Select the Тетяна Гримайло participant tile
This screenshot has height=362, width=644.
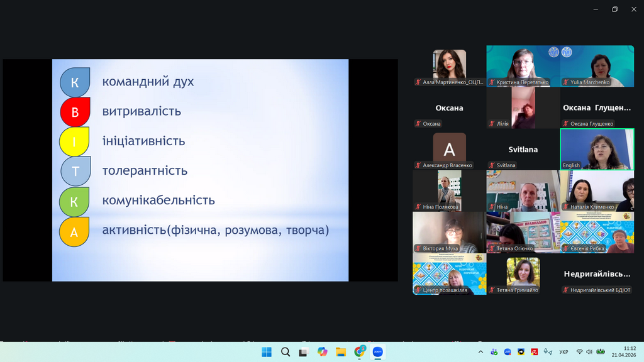coord(523,274)
